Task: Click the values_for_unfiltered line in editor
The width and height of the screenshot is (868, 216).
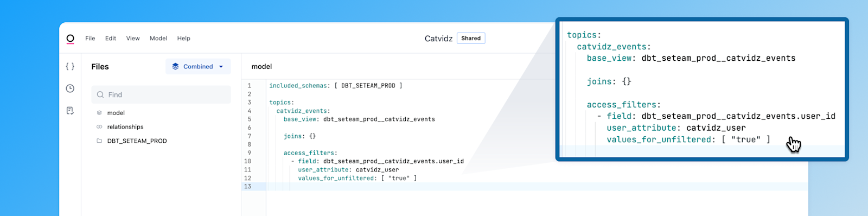Action: [x=357, y=178]
